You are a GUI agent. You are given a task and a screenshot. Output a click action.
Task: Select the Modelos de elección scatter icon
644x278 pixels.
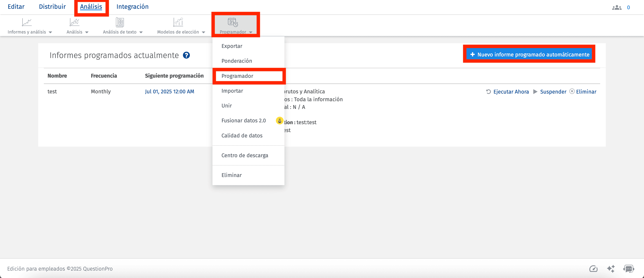click(x=178, y=22)
